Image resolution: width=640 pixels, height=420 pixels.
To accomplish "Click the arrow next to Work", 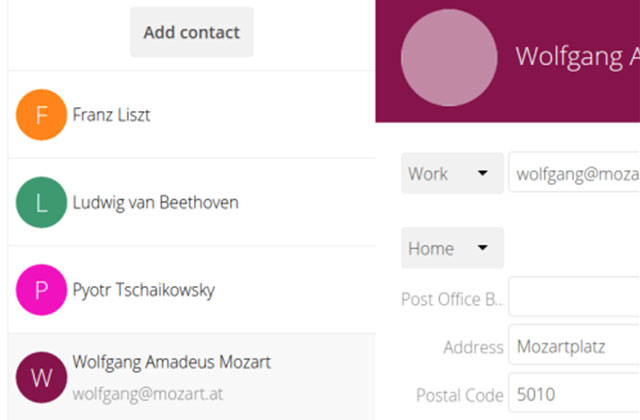I will pyautogui.click(x=483, y=173).
